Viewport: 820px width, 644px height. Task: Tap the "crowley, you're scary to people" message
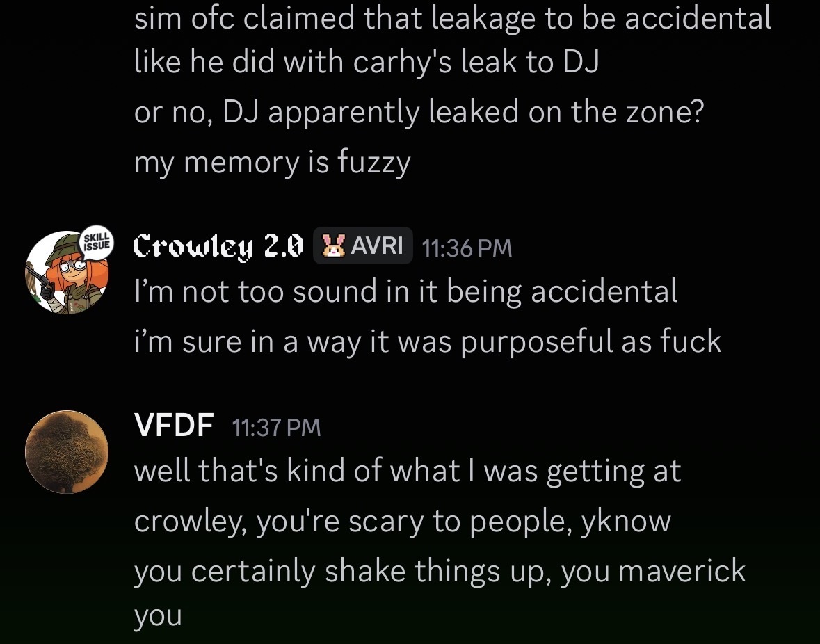pyautogui.click(x=402, y=521)
